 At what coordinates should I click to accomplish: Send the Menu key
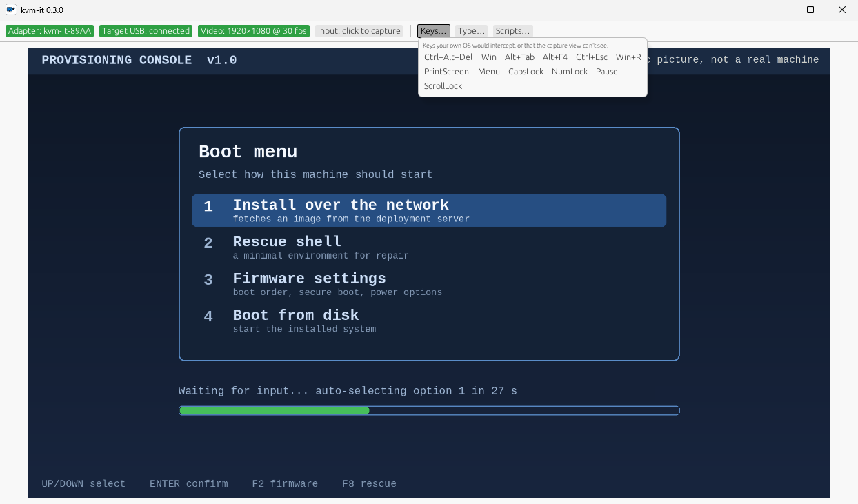pos(489,72)
